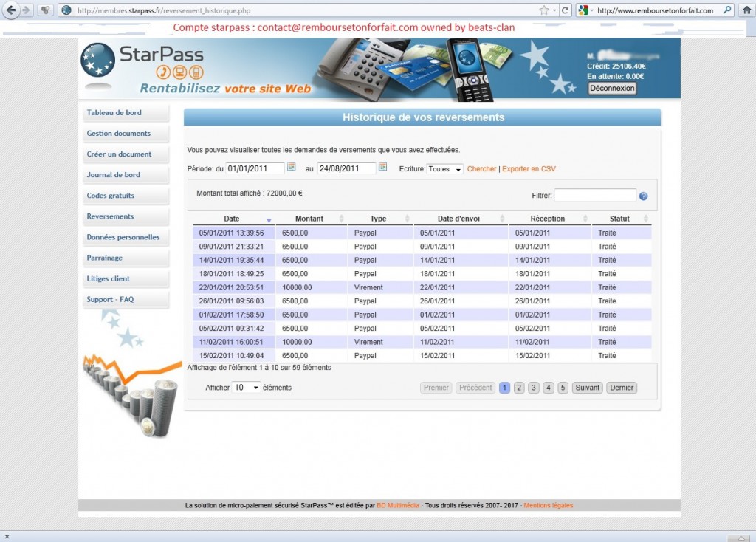
Task: Open the start date calendar picker
Action: 291,167
